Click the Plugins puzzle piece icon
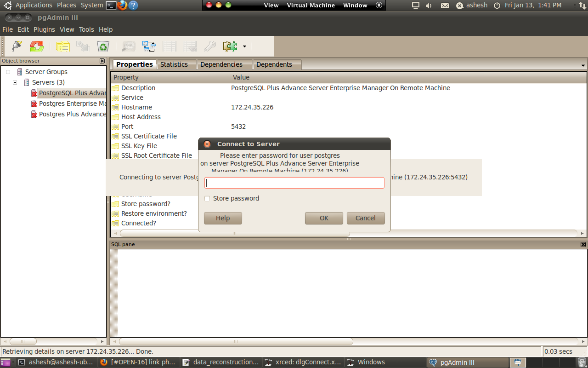Screen dimensions: 588x368 pos(230,46)
